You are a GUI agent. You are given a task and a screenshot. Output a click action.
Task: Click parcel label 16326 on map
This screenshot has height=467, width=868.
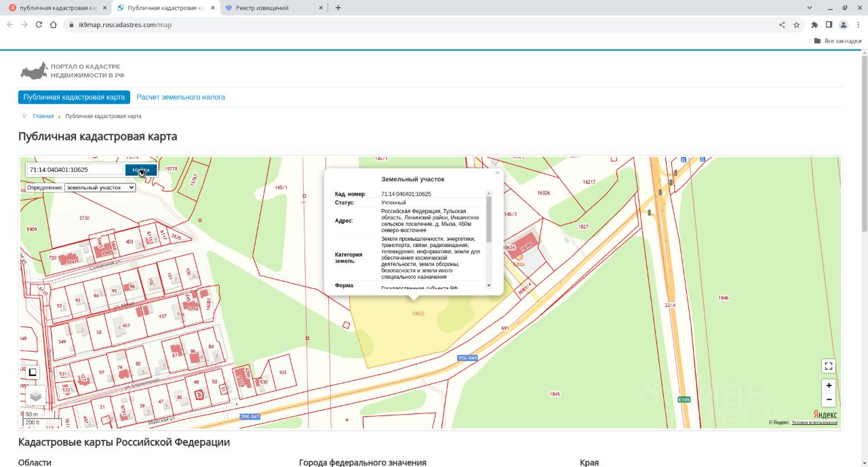[x=543, y=193]
